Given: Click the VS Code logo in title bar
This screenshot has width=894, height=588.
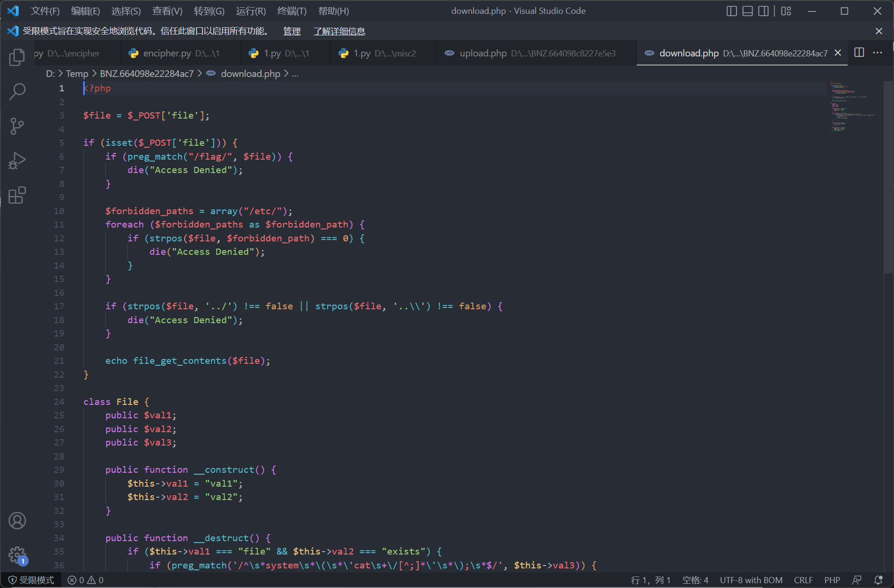Looking at the screenshot, I should [13, 11].
